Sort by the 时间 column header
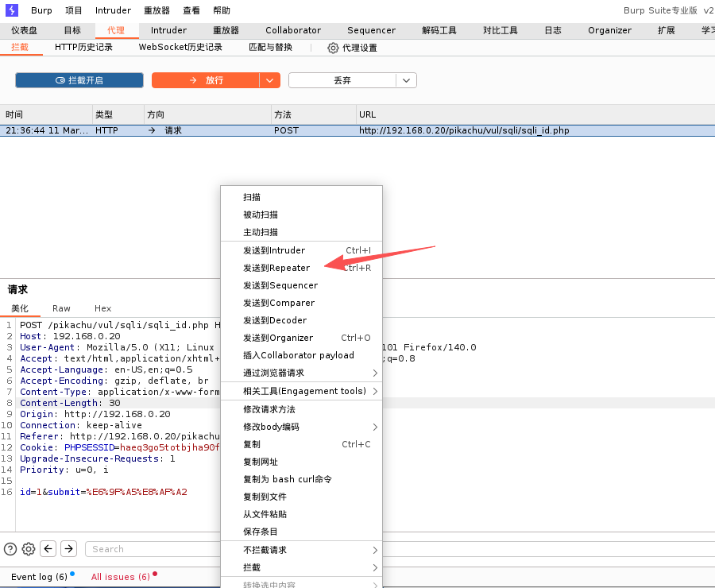 coord(46,114)
